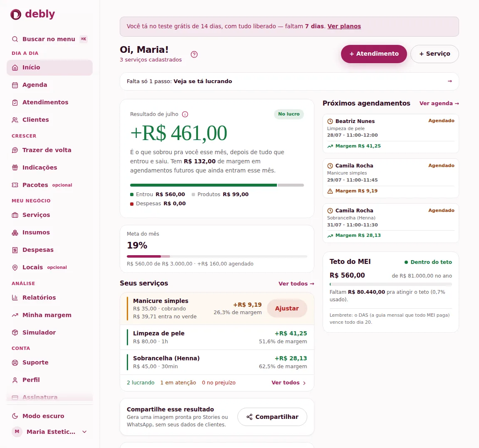Screen dimensions: 479x448
Task: Open Agenda in the sidebar
Action: click(49, 85)
